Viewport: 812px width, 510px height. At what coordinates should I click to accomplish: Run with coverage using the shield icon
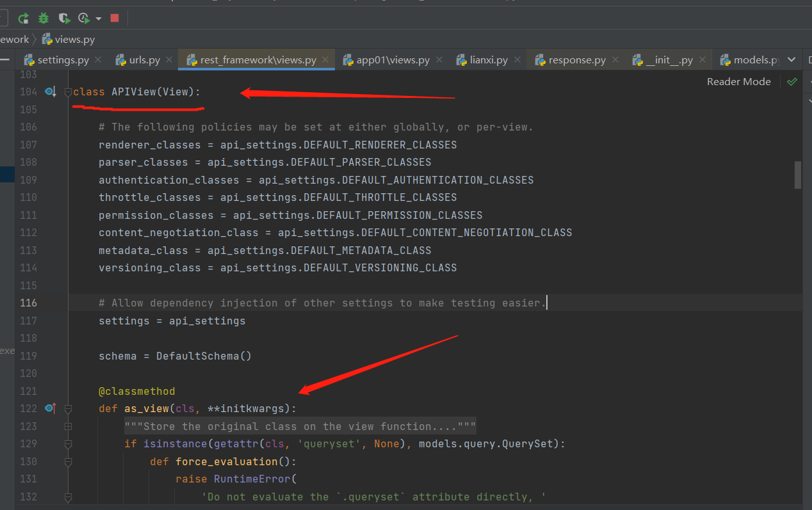click(64, 18)
